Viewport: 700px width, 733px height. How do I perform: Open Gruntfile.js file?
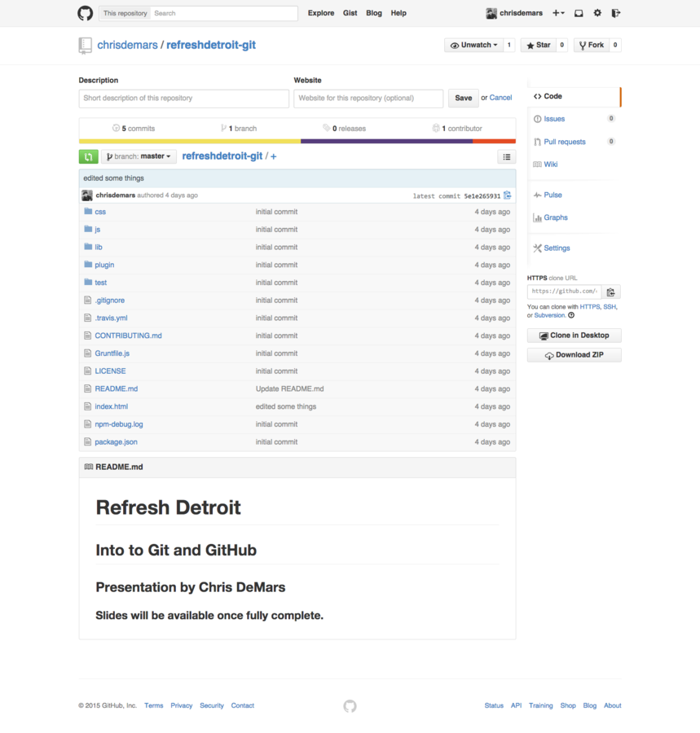(x=112, y=353)
